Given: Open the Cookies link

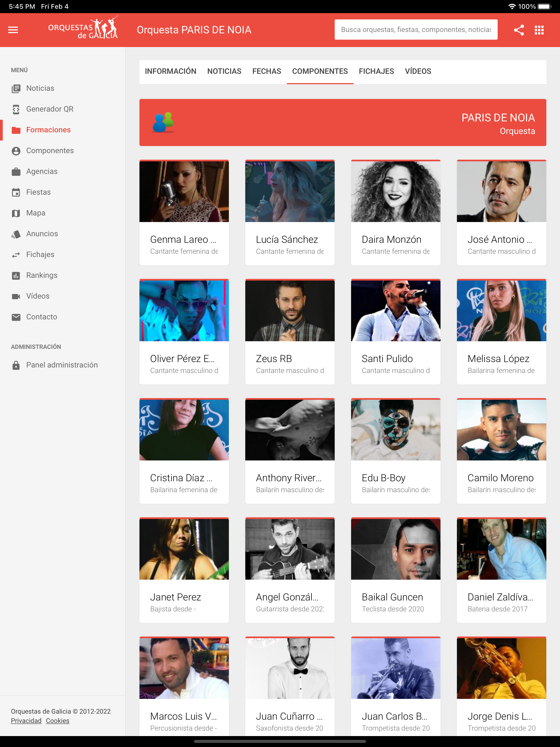Looking at the screenshot, I should [x=57, y=721].
